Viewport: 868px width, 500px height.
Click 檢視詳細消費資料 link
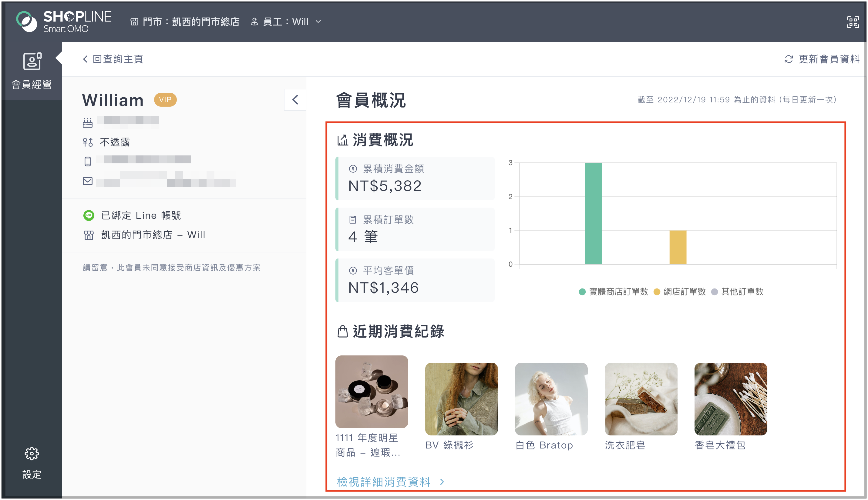tap(384, 482)
